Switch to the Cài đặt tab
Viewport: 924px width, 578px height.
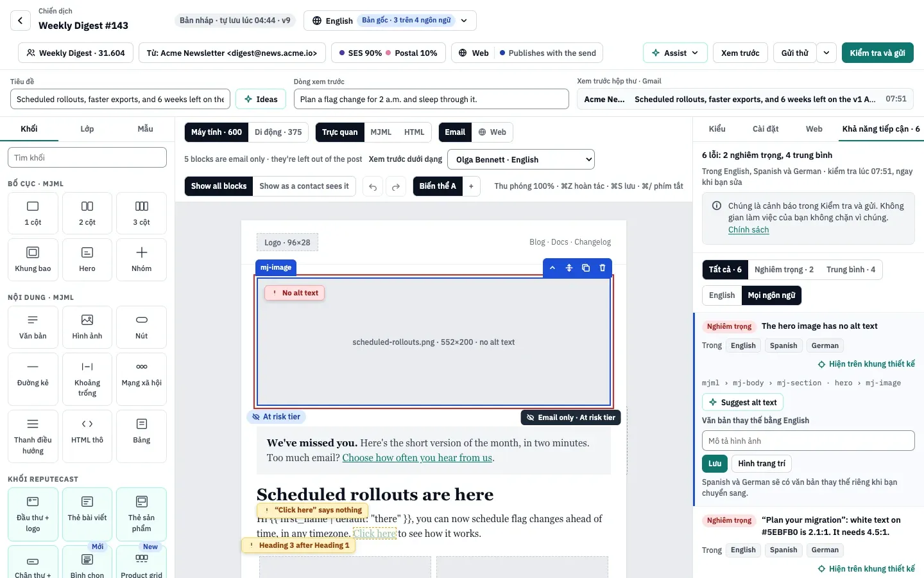[766, 128]
